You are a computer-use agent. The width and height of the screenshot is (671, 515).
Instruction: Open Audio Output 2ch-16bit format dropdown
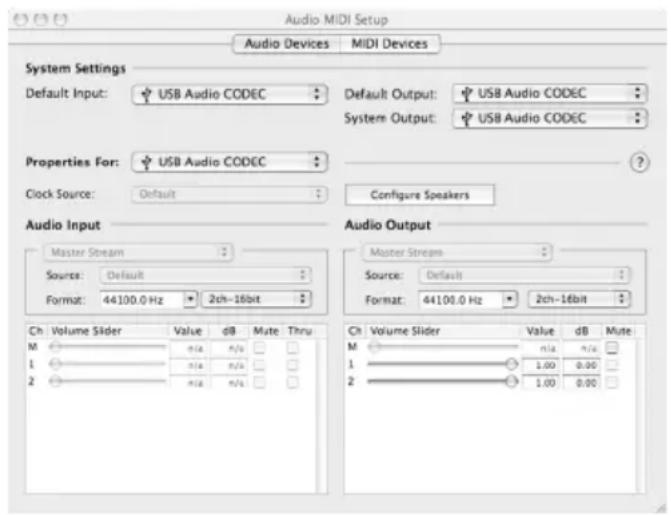click(x=579, y=299)
